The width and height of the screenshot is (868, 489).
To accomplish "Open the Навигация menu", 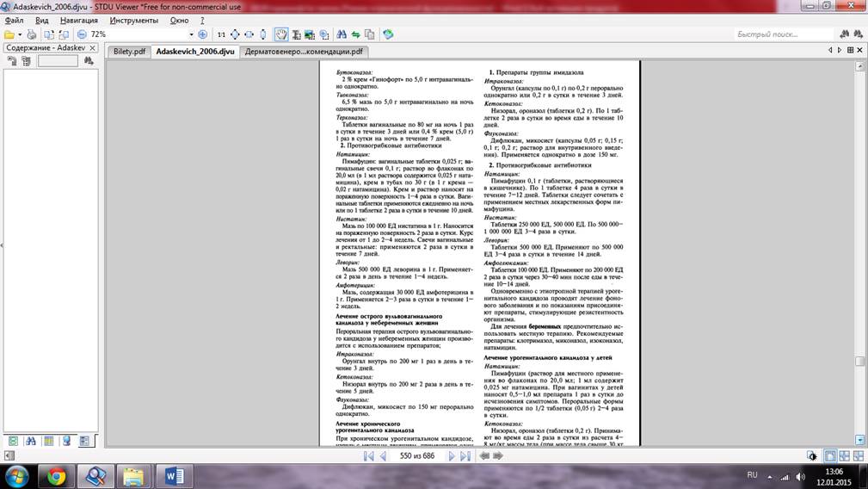I will coord(78,21).
